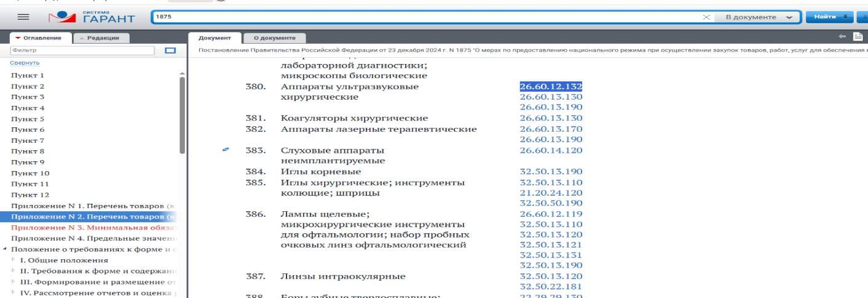The image size is (868, 298).
Task: Click the blue rectangle icon beside Фильтр
Action: click(171, 50)
